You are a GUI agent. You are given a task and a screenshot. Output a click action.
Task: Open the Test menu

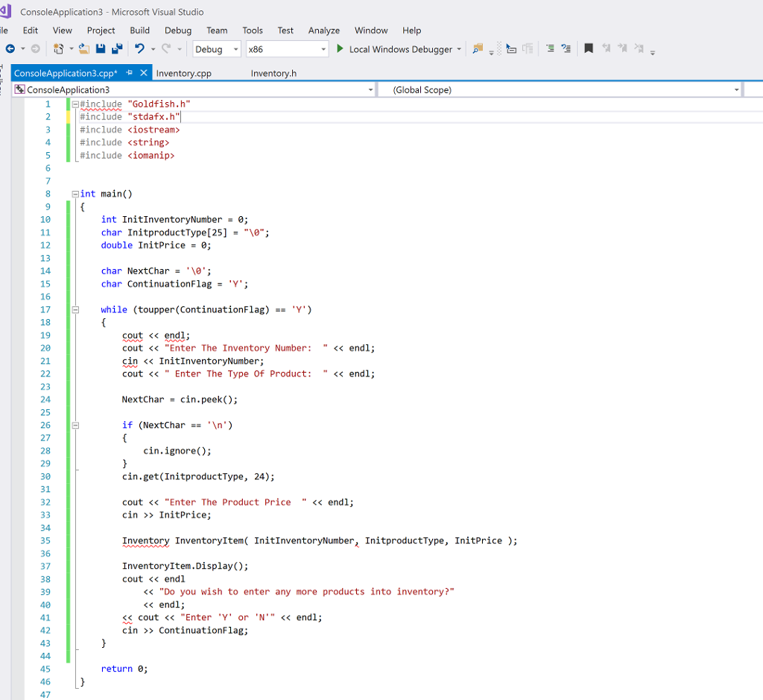point(285,30)
